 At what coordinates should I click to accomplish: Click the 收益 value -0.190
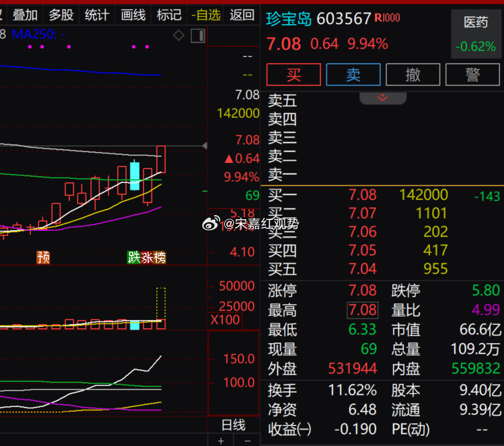click(x=355, y=430)
